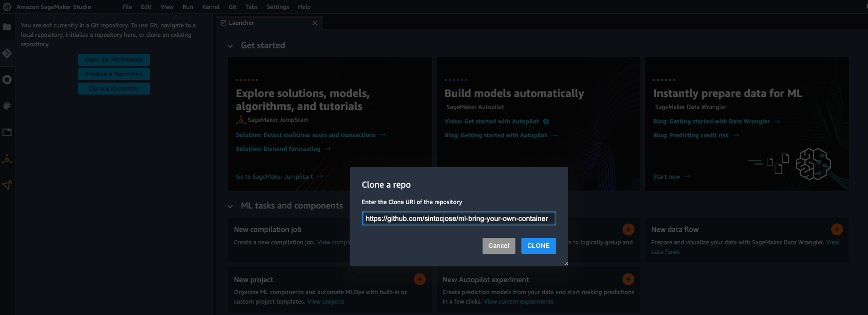Click plus icon on New Autopilot experiment card
The width and height of the screenshot is (868, 315).
(x=628, y=279)
